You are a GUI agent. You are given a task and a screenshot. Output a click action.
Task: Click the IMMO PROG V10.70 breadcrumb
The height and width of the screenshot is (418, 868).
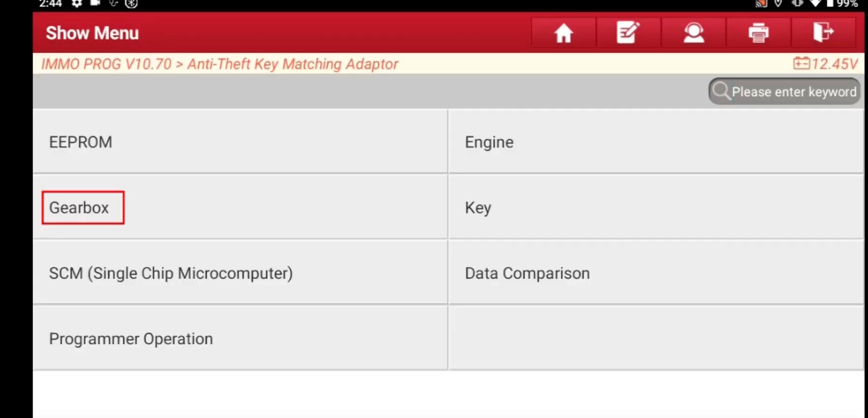click(x=107, y=64)
